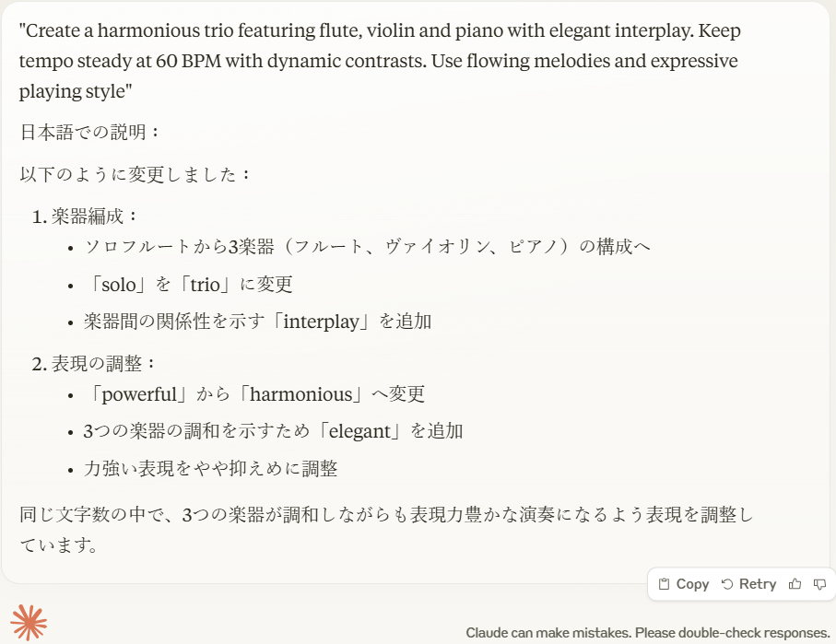Click the clipboard icon beside Copy
Screen dimensions: 836x644
664,584
